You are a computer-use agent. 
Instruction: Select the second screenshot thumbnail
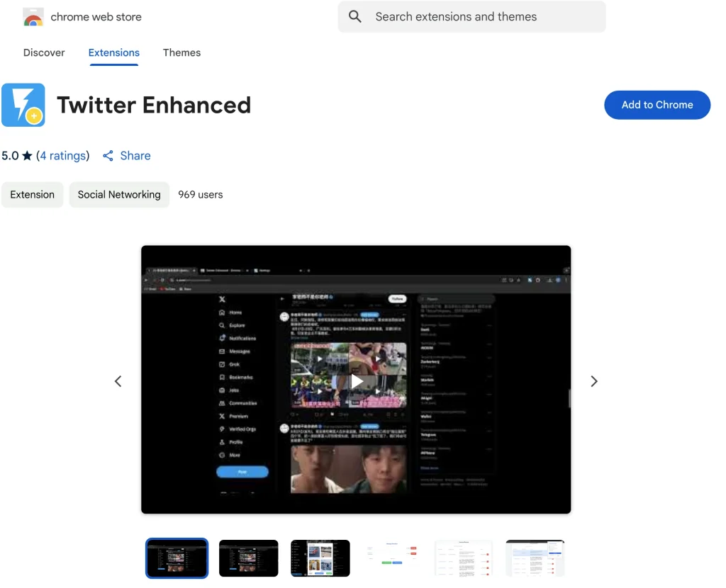tap(249, 558)
